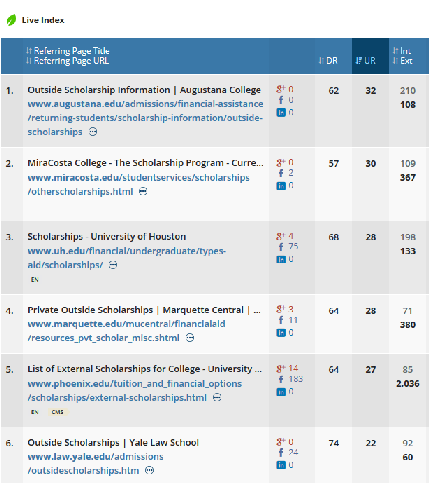The width and height of the screenshot is (429, 483).
Task: Sort by DR column header
Action: click(328, 61)
